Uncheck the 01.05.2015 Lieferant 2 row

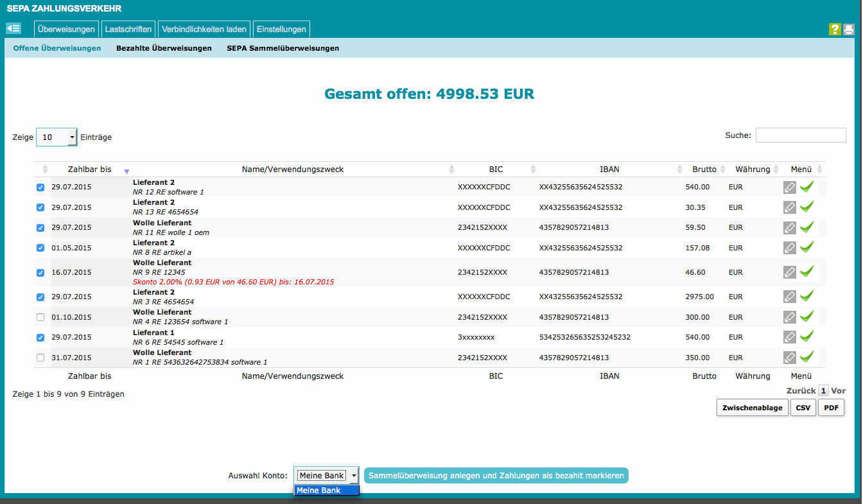(40, 248)
